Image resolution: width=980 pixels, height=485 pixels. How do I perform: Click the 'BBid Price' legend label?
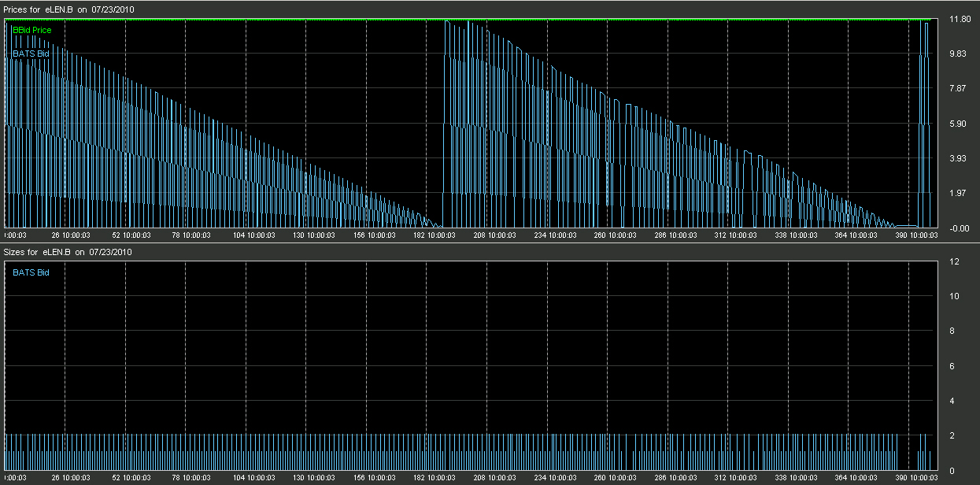[32, 30]
